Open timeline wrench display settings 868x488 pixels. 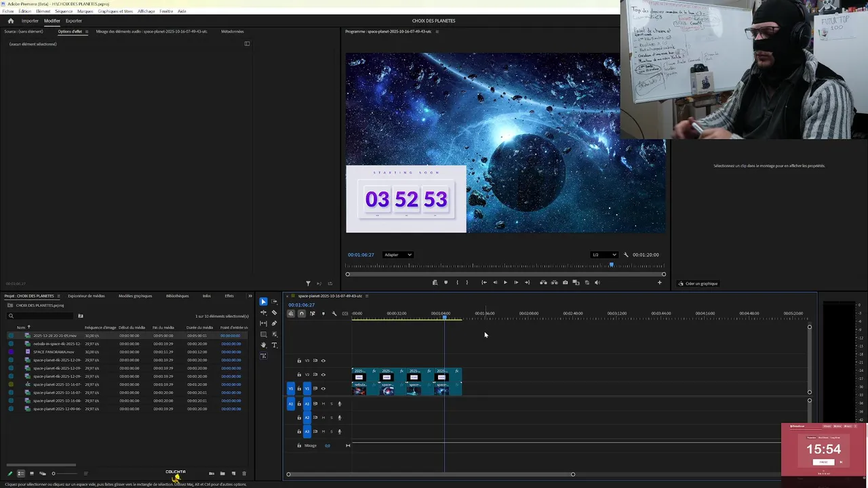(x=334, y=313)
